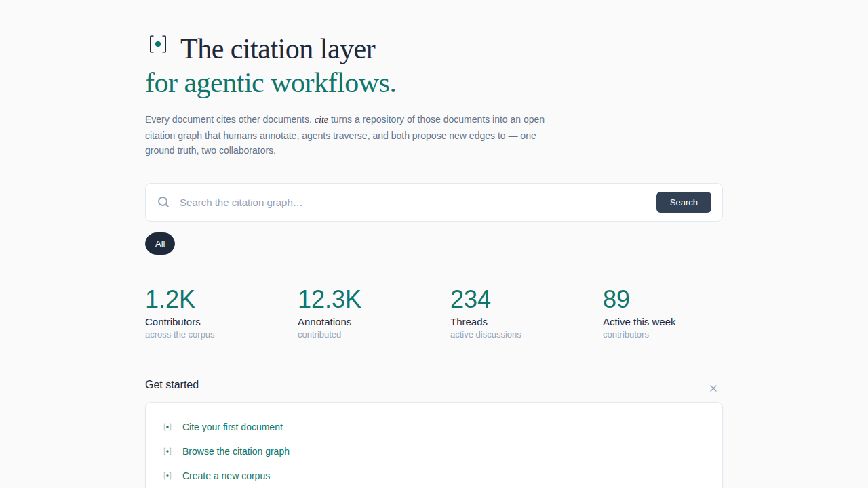Click the 'across the corpus' caption
Image resolution: width=868 pixels, height=488 pixels.
(x=180, y=335)
